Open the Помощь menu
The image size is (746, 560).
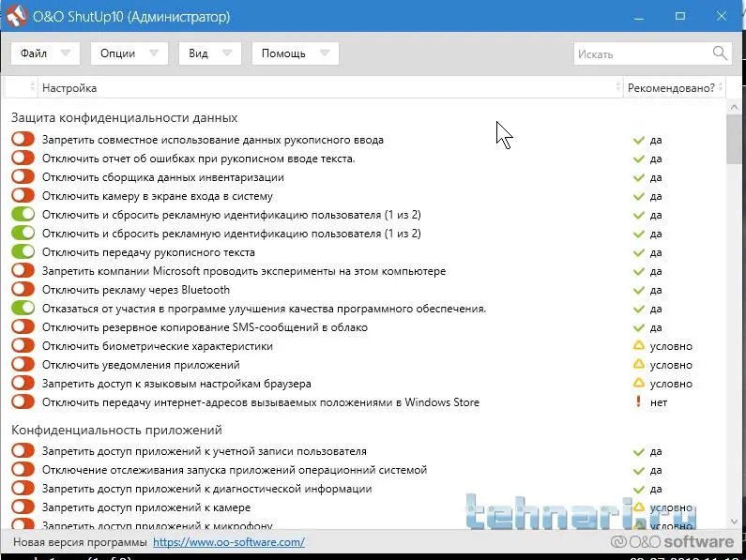(295, 53)
